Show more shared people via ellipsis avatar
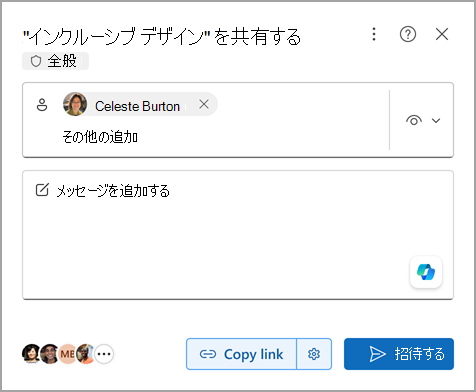The image size is (476, 392). 104,354
